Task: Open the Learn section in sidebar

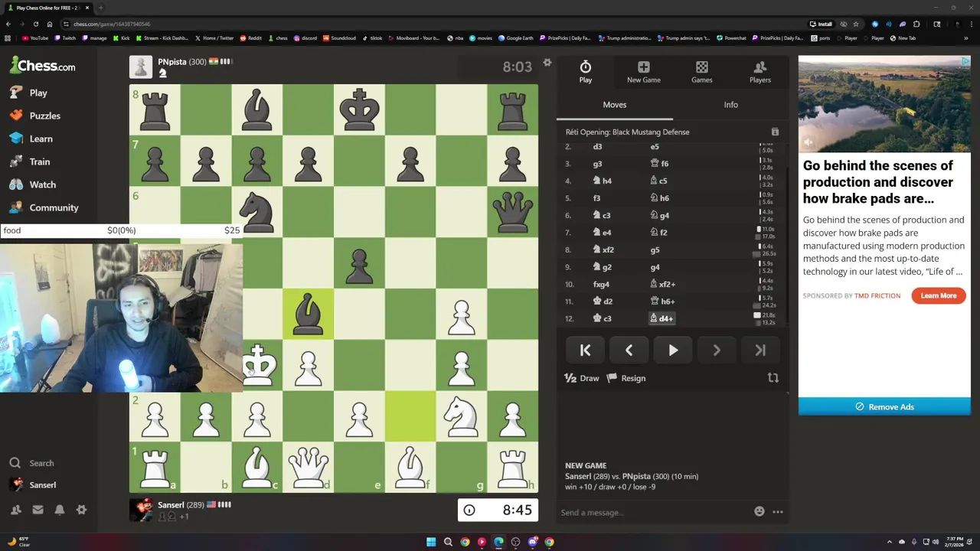Action: [31, 139]
